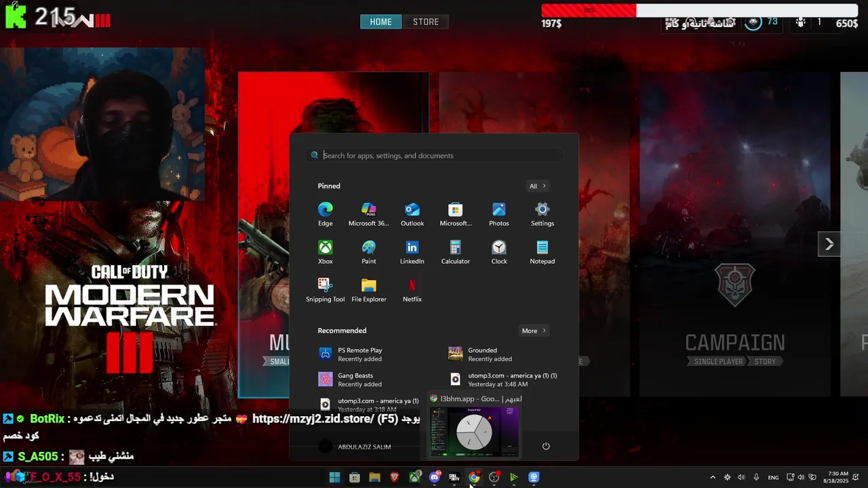The width and height of the screenshot is (868, 488).
Task: Open the Photos app
Action: (x=499, y=214)
